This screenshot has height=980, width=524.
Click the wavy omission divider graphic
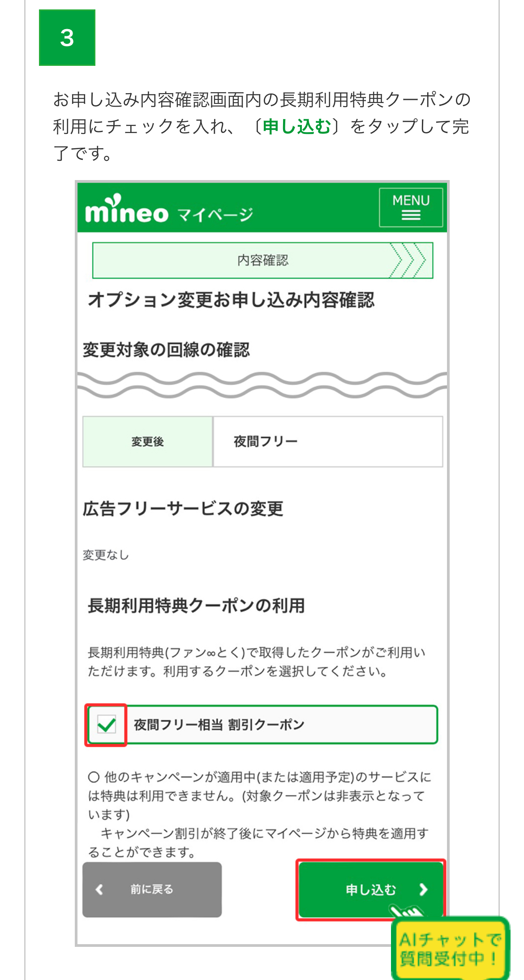(262, 385)
